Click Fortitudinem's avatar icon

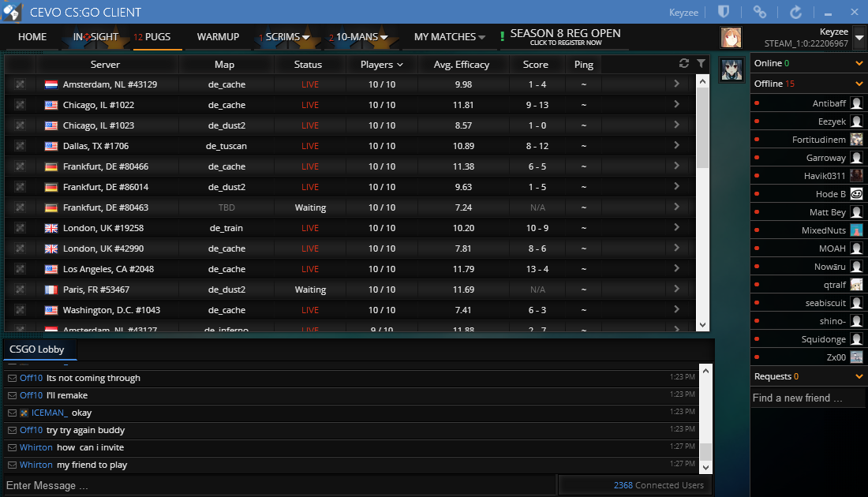tap(856, 140)
